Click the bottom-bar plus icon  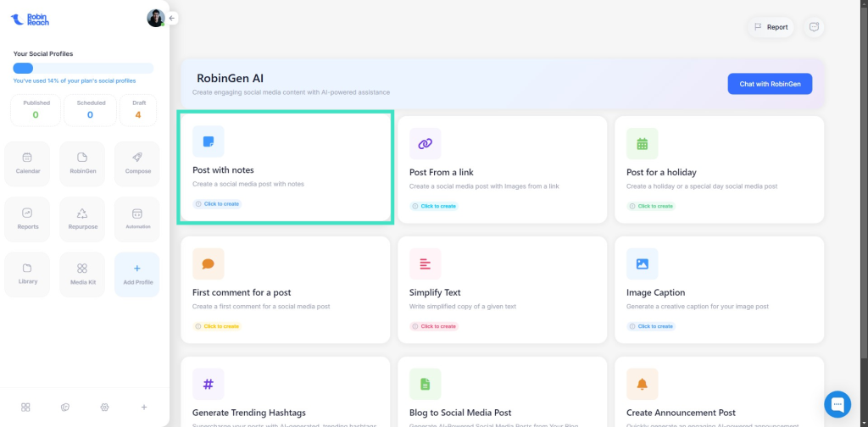click(x=144, y=407)
